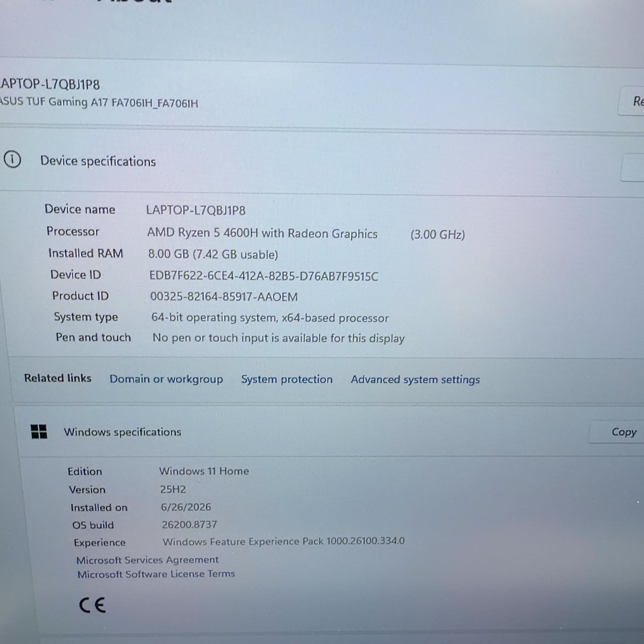Select the Product ID value

click(224, 297)
